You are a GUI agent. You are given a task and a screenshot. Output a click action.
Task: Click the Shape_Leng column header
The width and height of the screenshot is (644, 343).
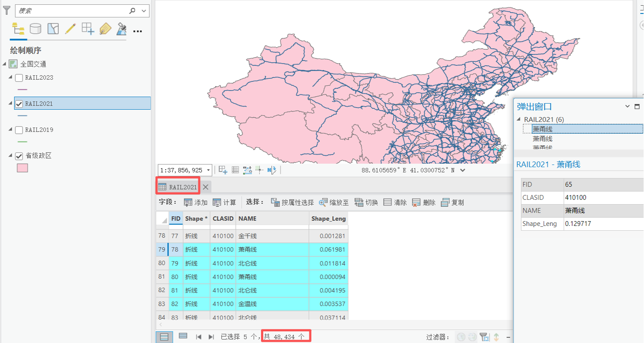pyautogui.click(x=328, y=219)
